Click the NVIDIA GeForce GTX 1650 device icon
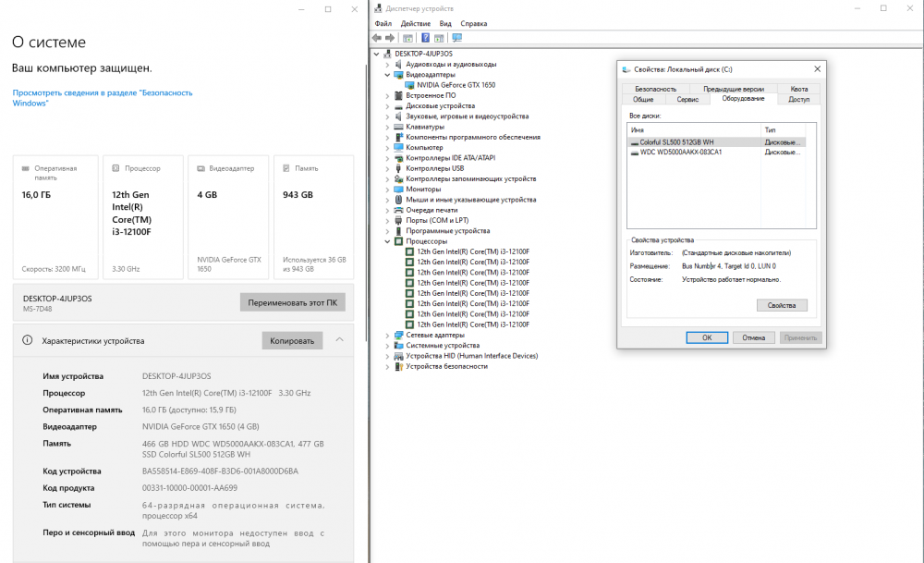 coord(410,85)
